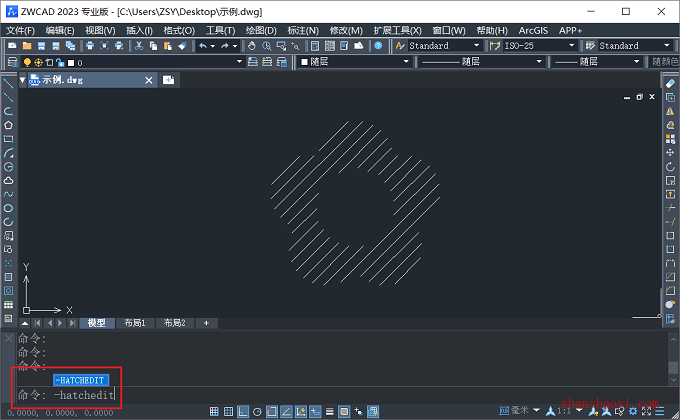Click the Undo arrow icon
This screenshot has height=420, width=680.
(203, 46)
